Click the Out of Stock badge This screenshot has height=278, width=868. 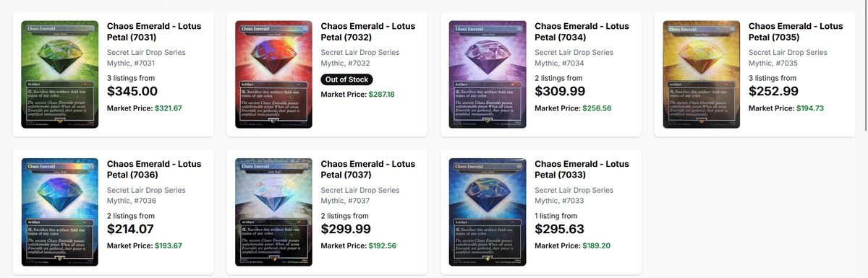click(348, 79)
